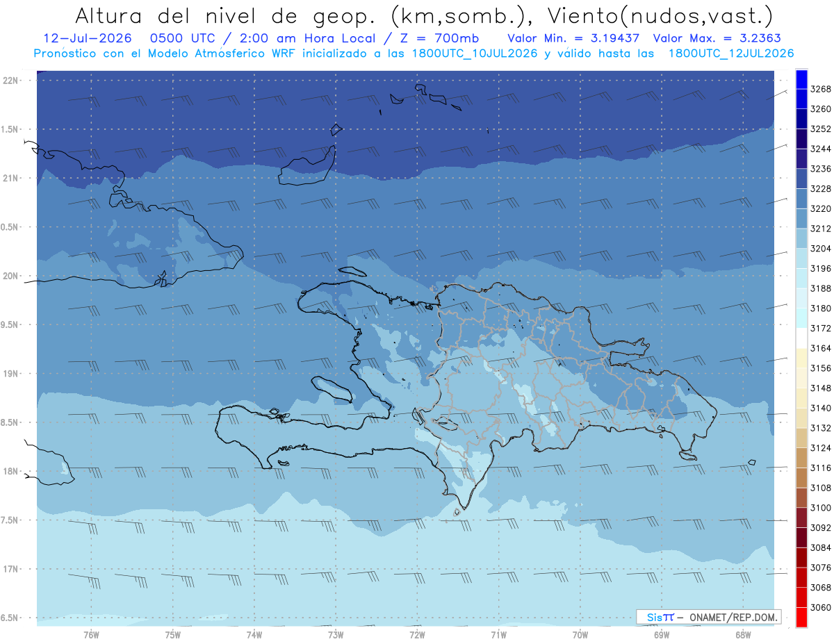
Task: Click the '74W' longitude axis label
Action: pyautogui.click(x=254, y=635)
